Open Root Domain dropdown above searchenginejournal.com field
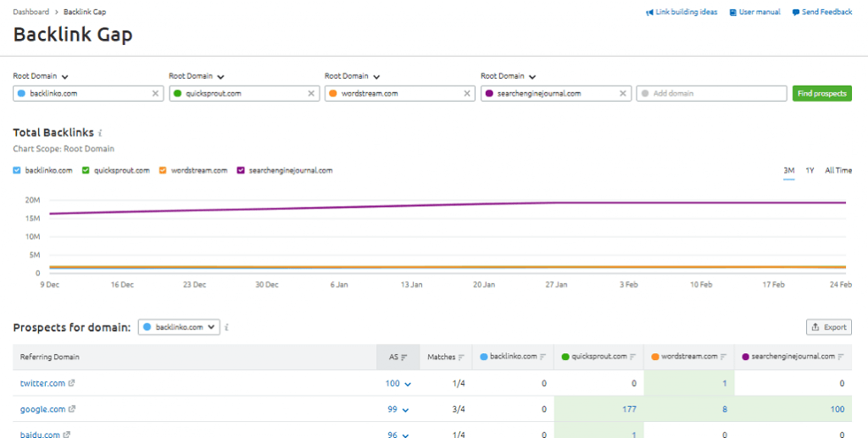The width and height of the screenshot is (868, 438). point(509,76)
